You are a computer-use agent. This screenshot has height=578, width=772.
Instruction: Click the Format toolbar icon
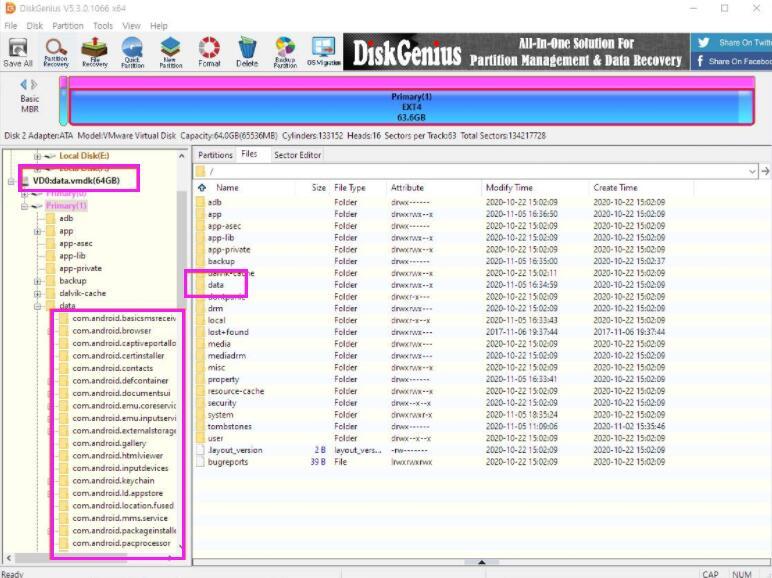coord(209,52)
